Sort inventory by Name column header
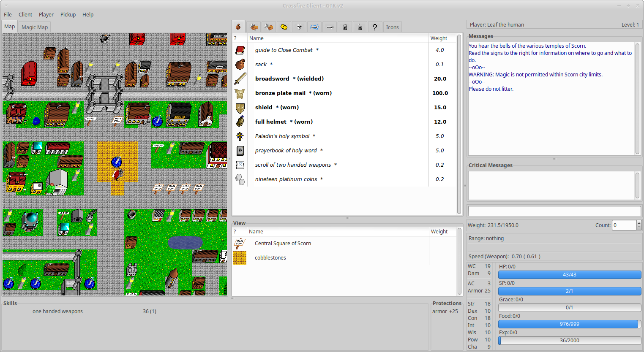The width and height of the screenshot is (644, 352). 338,38
